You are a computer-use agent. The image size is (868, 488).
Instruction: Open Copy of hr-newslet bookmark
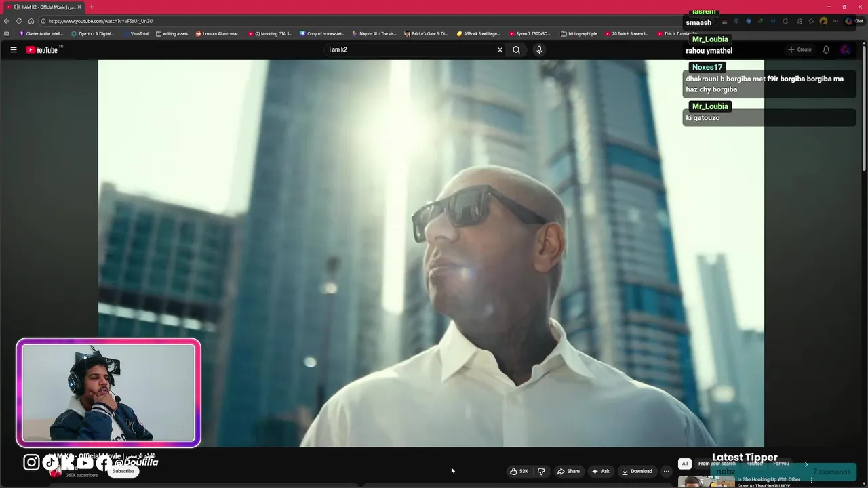click(322, 33)
